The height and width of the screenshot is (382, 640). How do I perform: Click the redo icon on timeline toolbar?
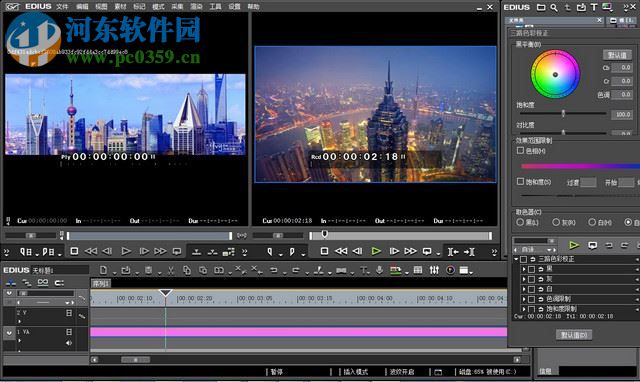coord(296,270)
